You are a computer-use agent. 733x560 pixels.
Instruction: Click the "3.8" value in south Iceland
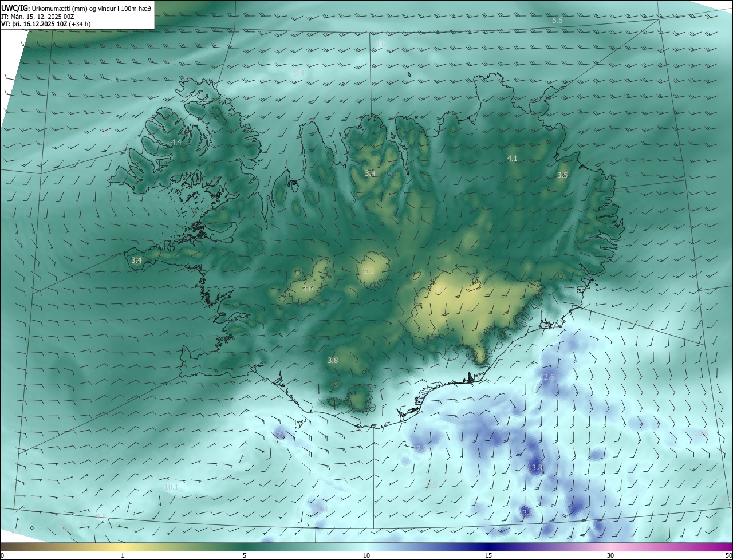coord(333,360)
